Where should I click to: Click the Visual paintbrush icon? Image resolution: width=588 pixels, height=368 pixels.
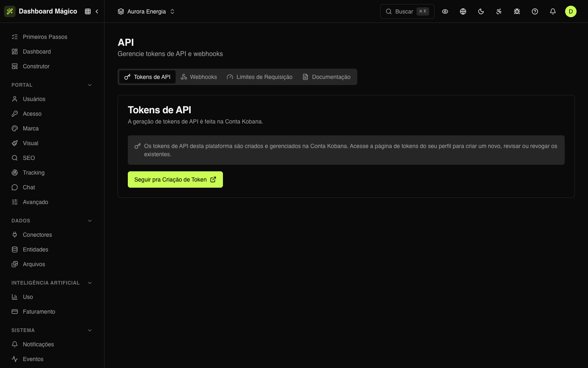tap(15, 143)
